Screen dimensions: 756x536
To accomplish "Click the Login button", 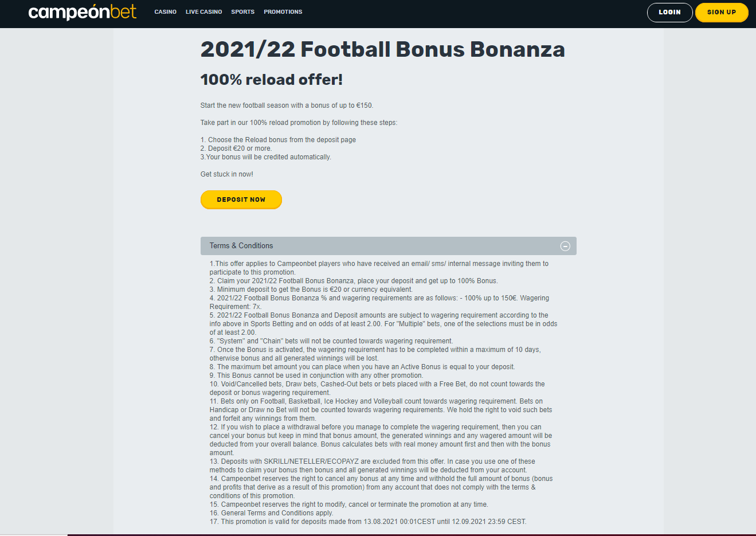I will click(670, 13).
